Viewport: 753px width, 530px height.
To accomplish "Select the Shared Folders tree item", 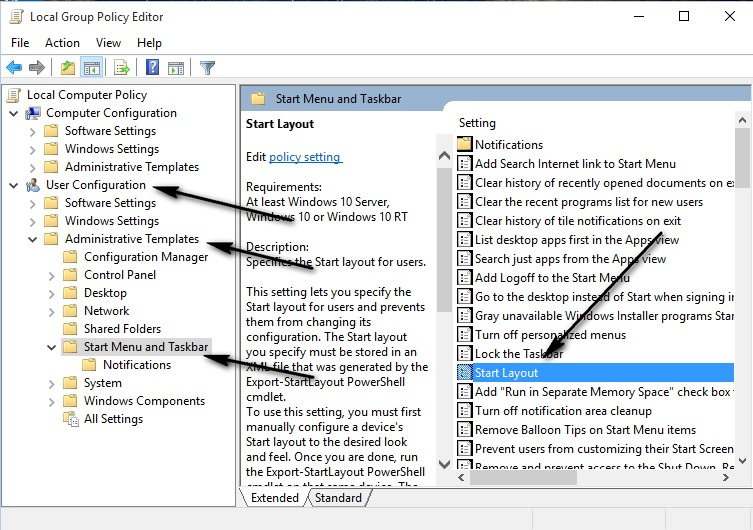I will (122, 329).
